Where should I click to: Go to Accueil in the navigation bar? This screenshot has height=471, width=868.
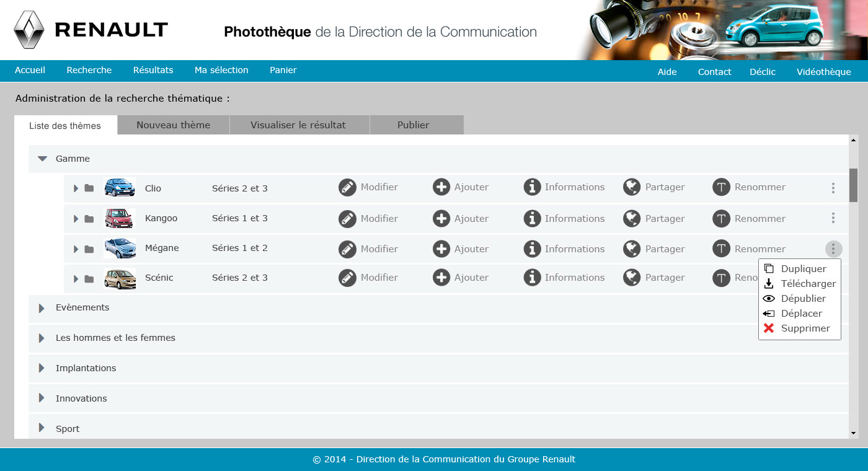coord(30,70)
